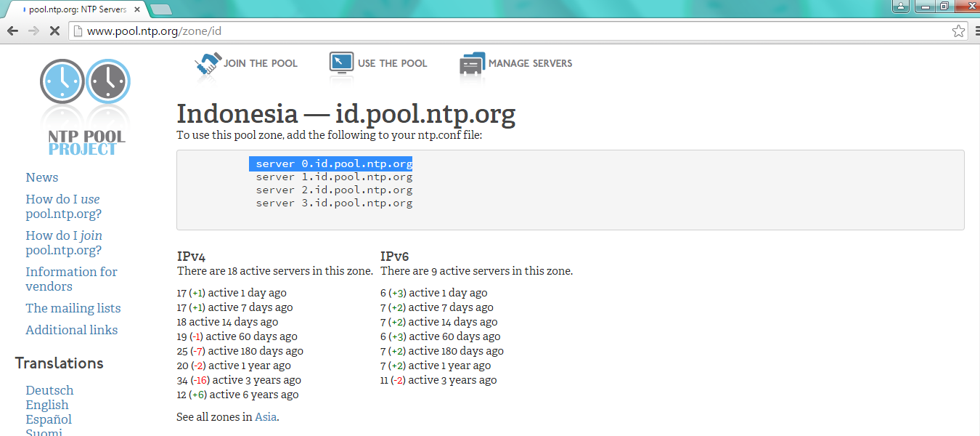This screenshot has height=436, width=980.
Task: Click '12 (+6) active 6 years ago' row
Action: click(237, 395)
